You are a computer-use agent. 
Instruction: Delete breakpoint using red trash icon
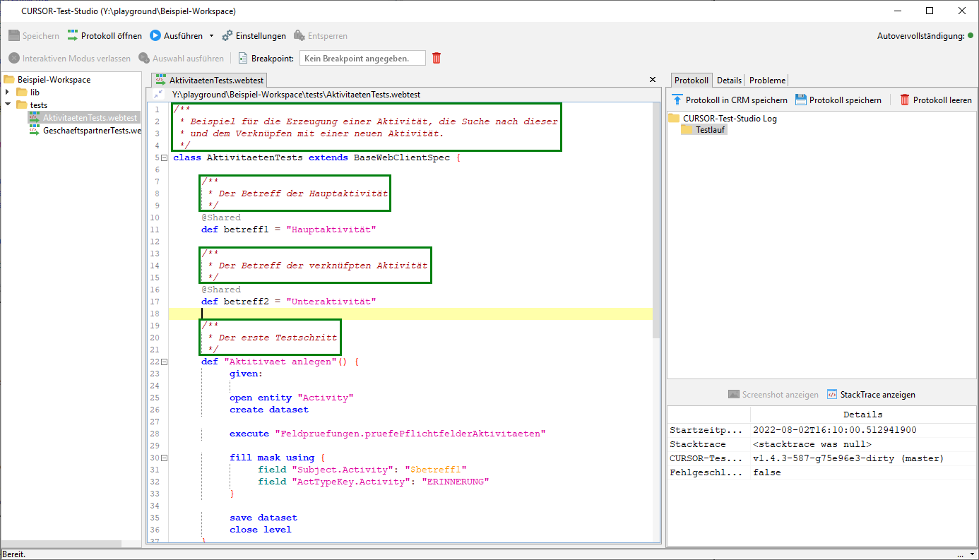tap(437, 58)
